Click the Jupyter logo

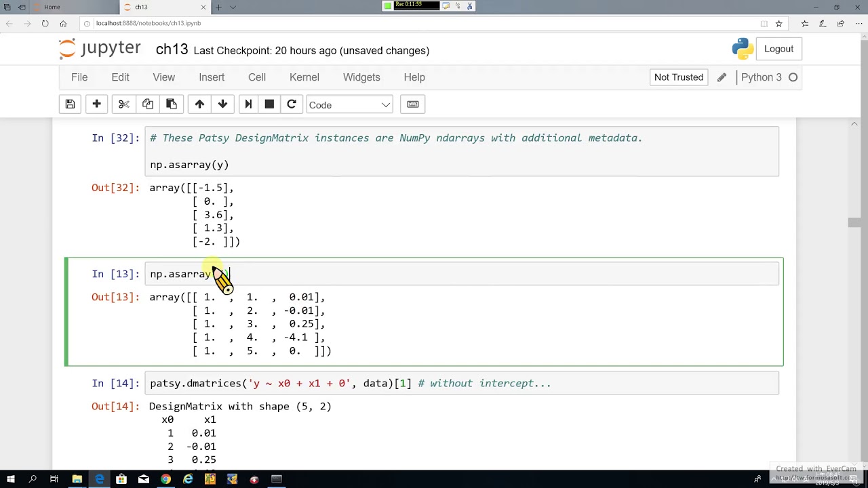pos(100,49)
